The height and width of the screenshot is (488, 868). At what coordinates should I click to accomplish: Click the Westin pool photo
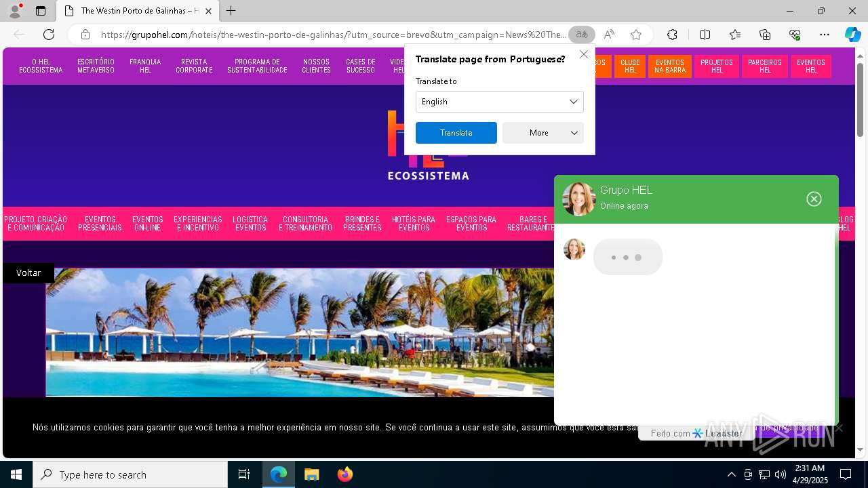click(300, 332)
